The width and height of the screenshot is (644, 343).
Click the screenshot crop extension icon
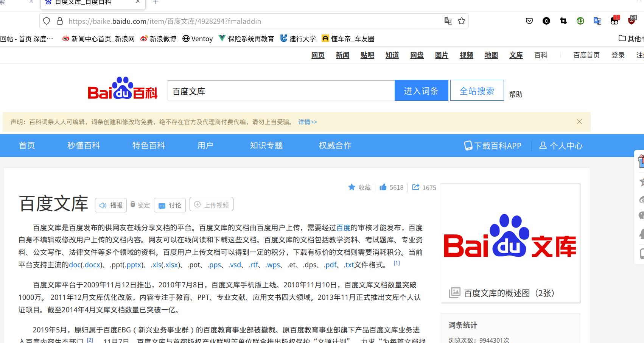[563, 21]
